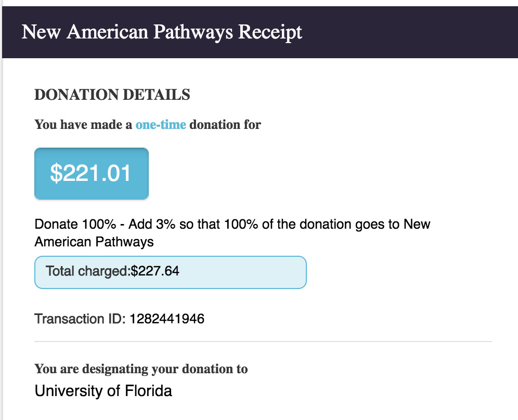The width and height of the screenshot is (518, 420).
Task: Select University of Florida designation text
Action: click(x=103, y=390)
